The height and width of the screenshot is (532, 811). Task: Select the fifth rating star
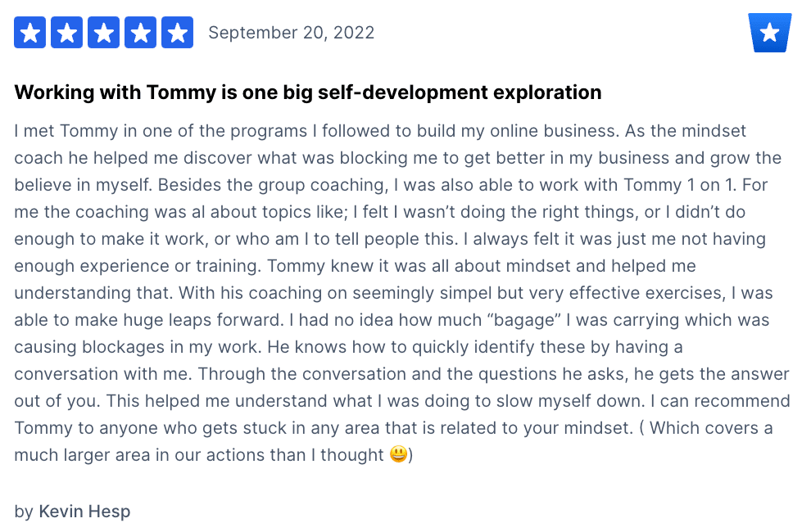pos(178,33)
